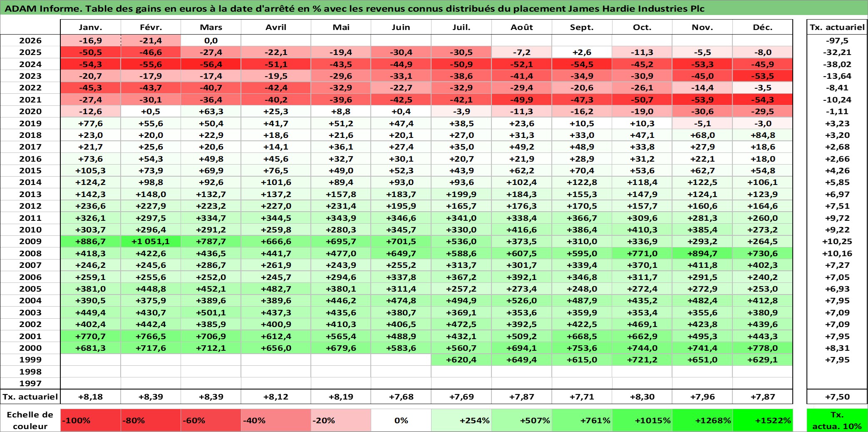Select the Juin column header
The width and height of the screenshot is (868, 432).
pyautogui.click(x=401, y=27)
